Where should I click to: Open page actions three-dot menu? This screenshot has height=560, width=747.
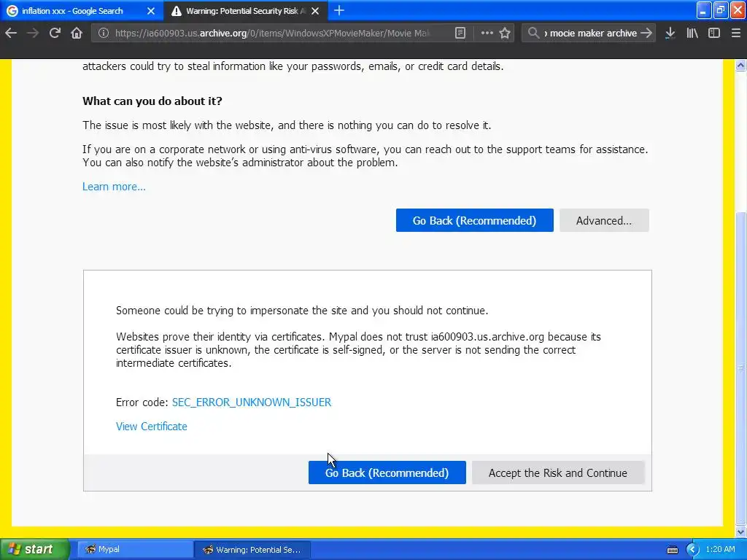tap(487, 33)
